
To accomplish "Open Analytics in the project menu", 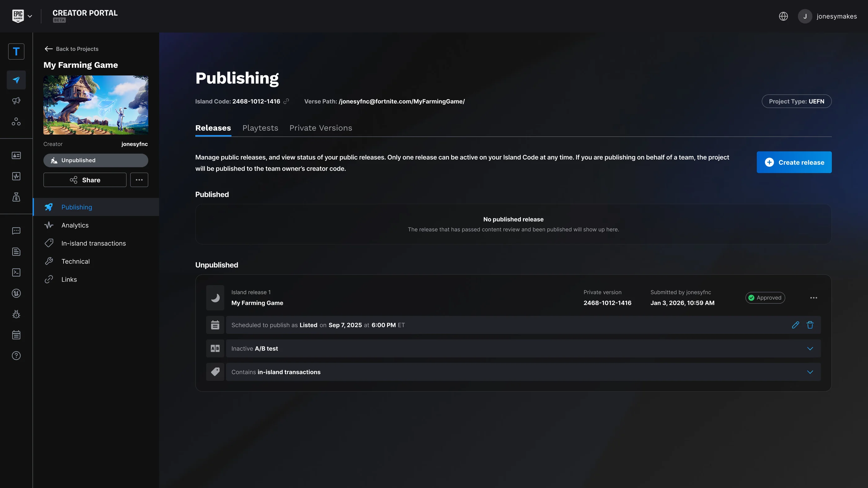I will click(x=96, y=225).
